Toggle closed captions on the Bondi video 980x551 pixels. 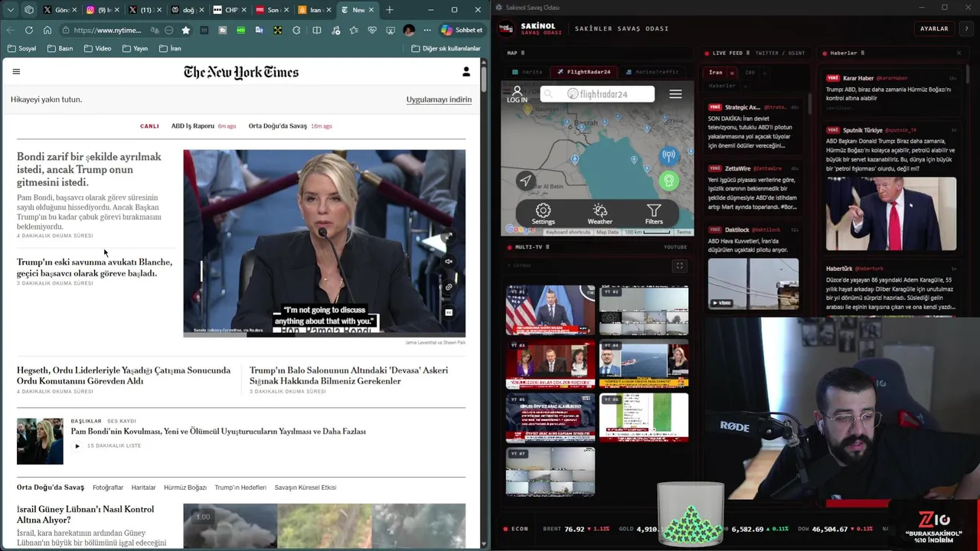449,312
